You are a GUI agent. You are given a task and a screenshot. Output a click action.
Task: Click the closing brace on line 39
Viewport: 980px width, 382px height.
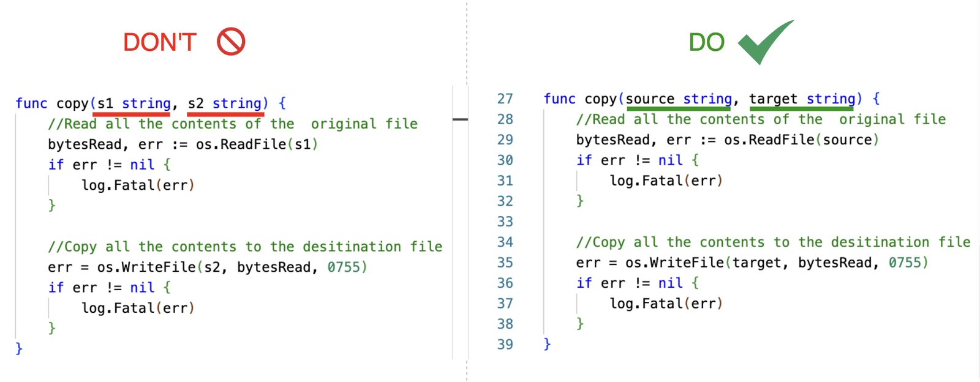coord(547,344)
